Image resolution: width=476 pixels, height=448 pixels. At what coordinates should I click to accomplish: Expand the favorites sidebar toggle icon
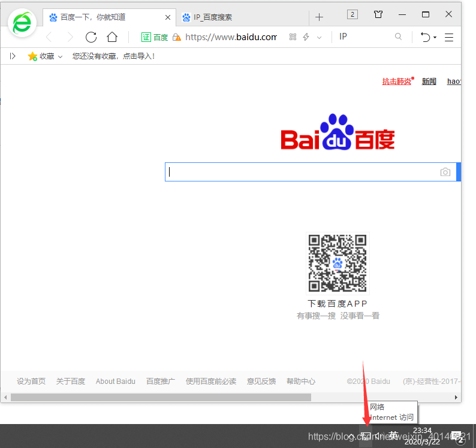tap(13, 56)
